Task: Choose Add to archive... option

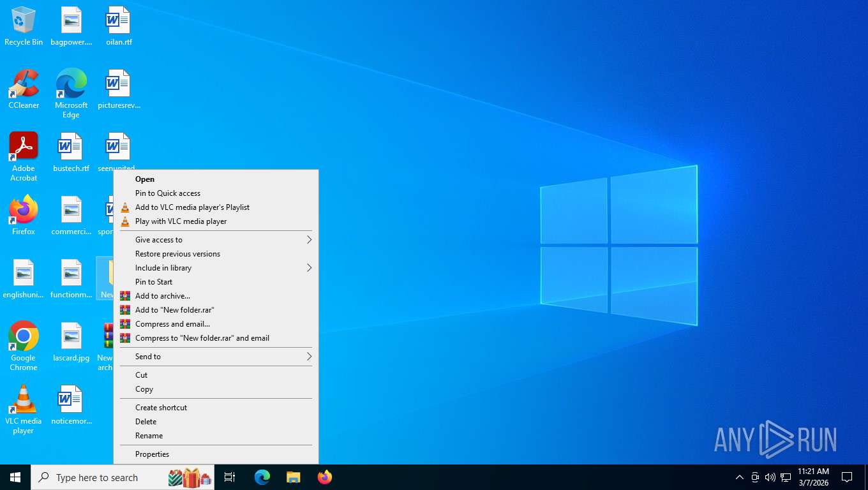Action: [216, 296]
